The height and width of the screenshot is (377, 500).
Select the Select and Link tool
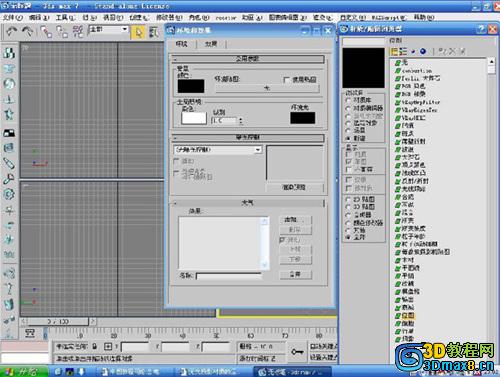(x=46, y=32)
